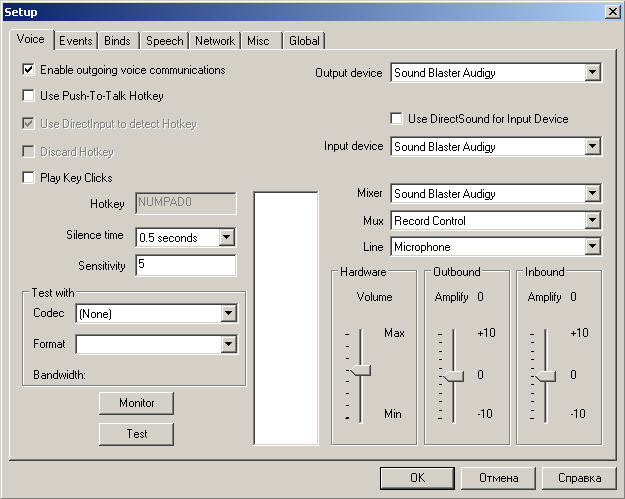The image size is (625, 499).
Task: Enable Use Push-To-Talk Hotkey
Action: [29, 96]
